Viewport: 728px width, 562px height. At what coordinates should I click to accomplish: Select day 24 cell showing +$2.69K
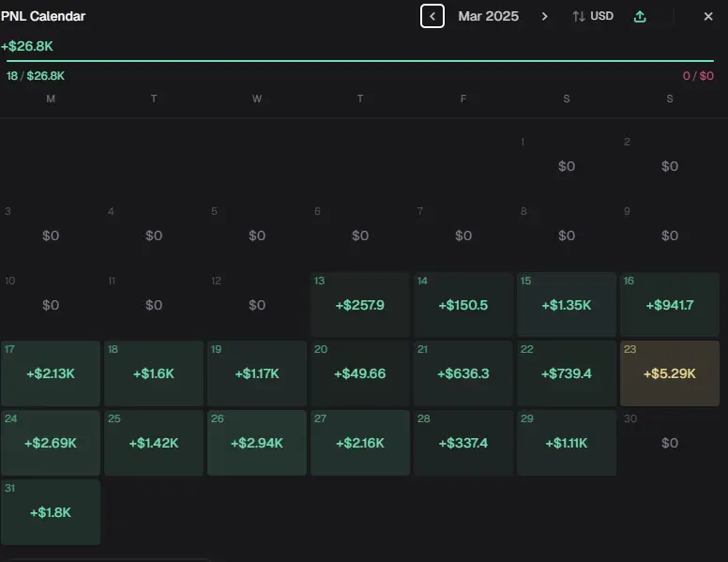click(x=51, y=443)
